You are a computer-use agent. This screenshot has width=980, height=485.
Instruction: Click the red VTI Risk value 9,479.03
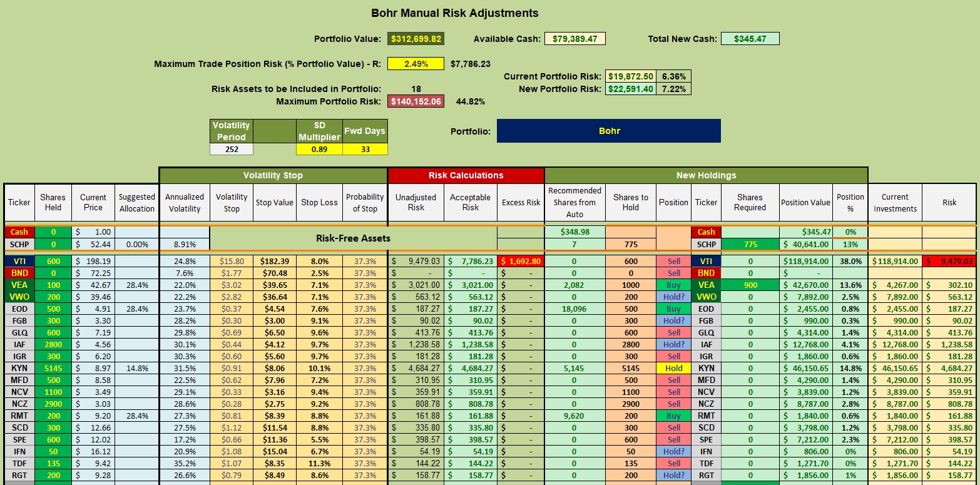click(949, 261)
